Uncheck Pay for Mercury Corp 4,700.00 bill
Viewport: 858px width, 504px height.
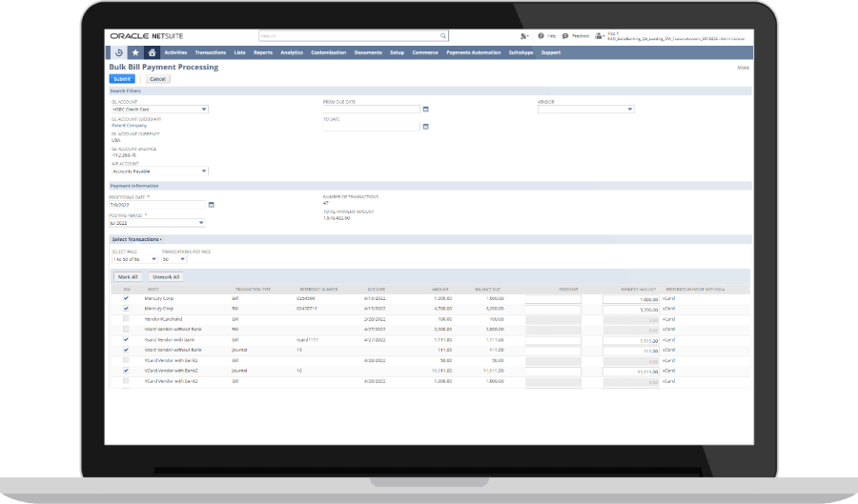coord(126,309)
